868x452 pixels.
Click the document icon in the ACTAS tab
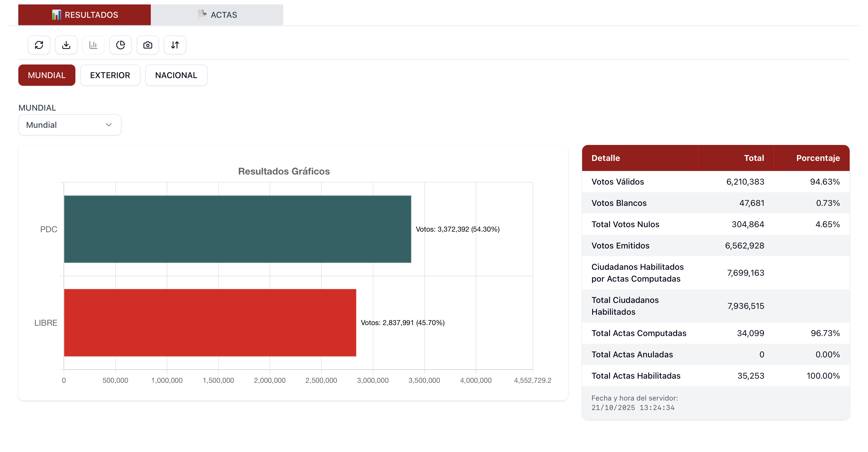pos(202,14)
